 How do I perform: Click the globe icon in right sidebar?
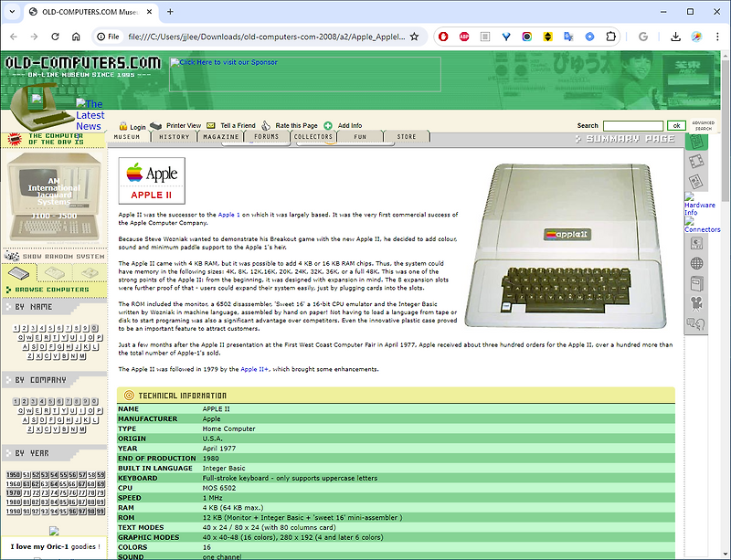(695, 262)
